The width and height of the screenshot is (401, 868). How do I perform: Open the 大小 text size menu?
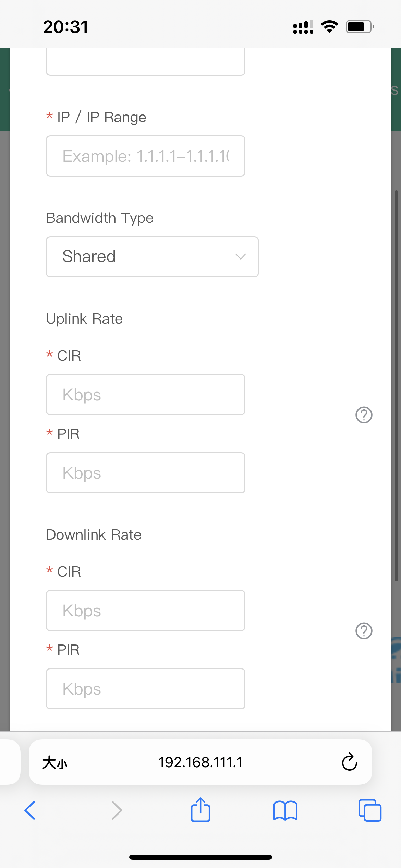pos(55,763)
